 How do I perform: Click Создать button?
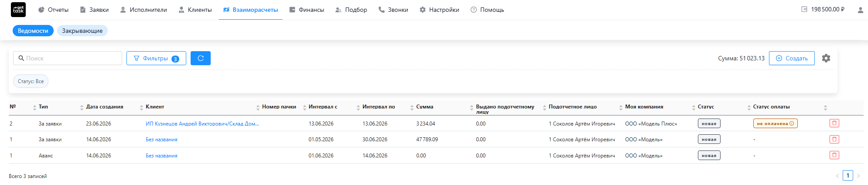792,58
